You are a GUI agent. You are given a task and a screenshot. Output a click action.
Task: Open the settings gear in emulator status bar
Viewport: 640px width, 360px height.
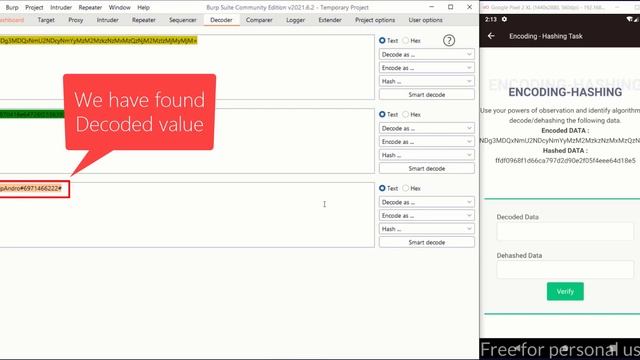(x=504, y=19)
